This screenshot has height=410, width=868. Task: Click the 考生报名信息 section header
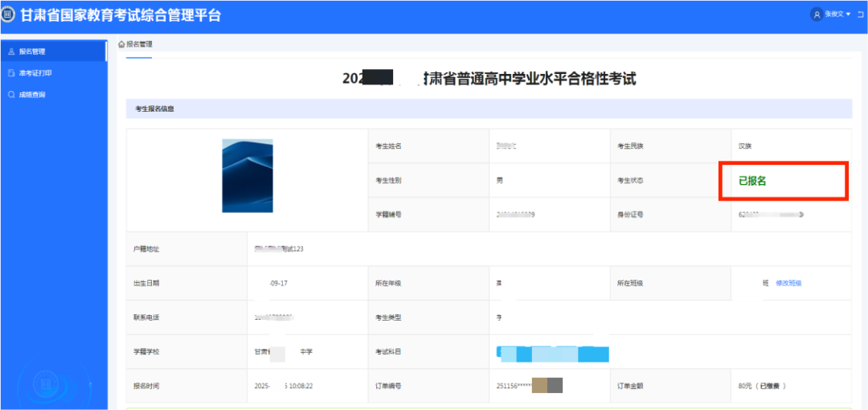pyautogui.click(x=154, y=109)
